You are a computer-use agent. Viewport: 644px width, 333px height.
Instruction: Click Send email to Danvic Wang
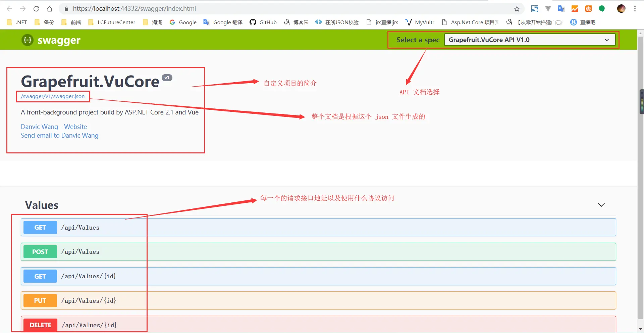60,135
